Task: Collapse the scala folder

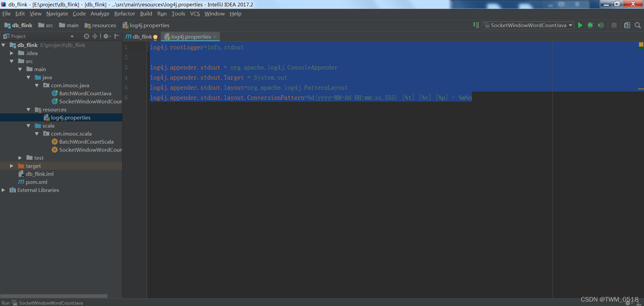Action: 29,125
